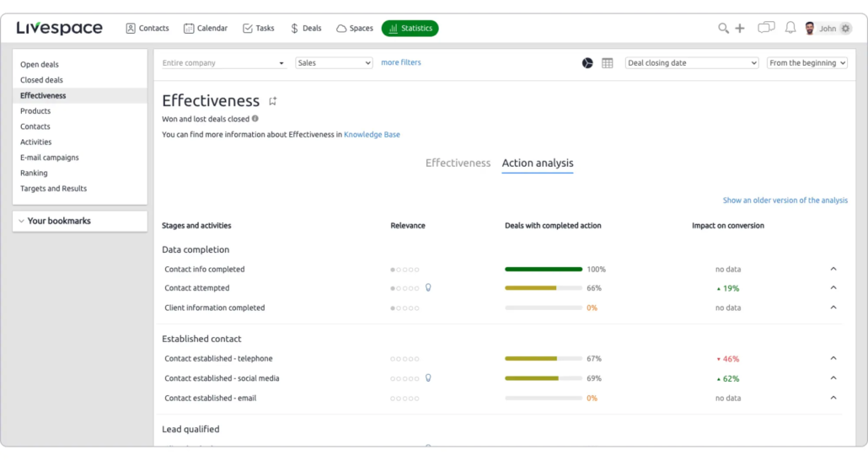This screenshot has width=868, height=460.
Task: Open the chat messages icon
Action: point(766,28)
